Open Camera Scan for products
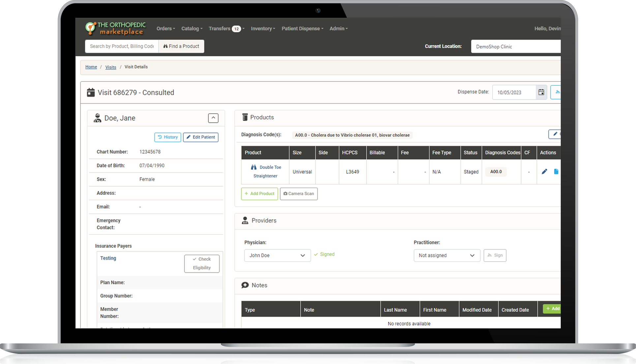Image resolution: width=636 pixels, height=364 pixels. (x=299, y=194)
